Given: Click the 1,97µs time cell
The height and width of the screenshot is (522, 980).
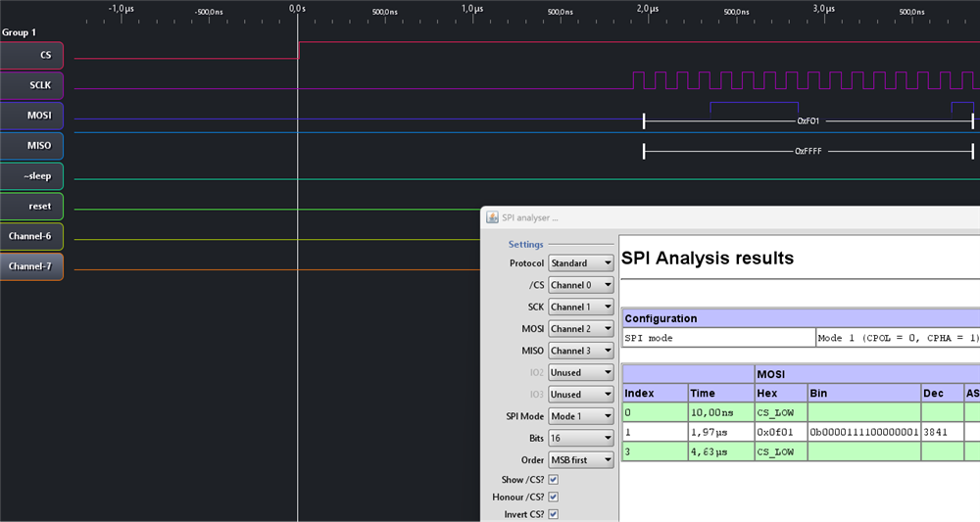Looking at the screenshot, I should [720, 432].
